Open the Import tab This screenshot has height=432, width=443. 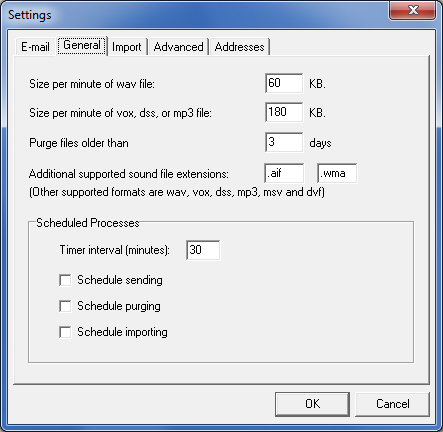point(127,47)
